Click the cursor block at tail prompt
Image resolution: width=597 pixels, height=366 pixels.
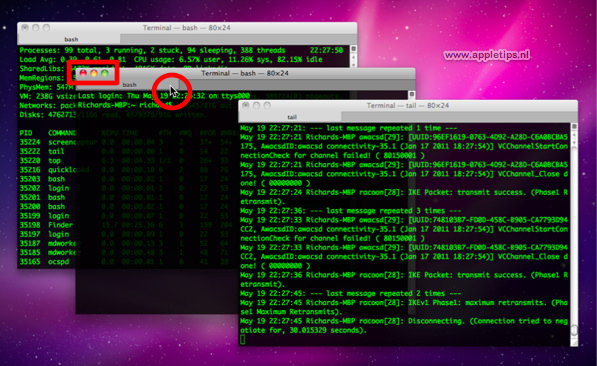pos(243,339)
